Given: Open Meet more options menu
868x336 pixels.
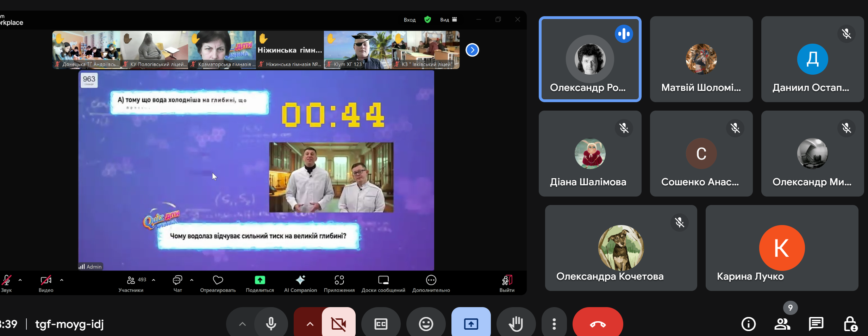Looking at the screenshot, I should (554, 324).
